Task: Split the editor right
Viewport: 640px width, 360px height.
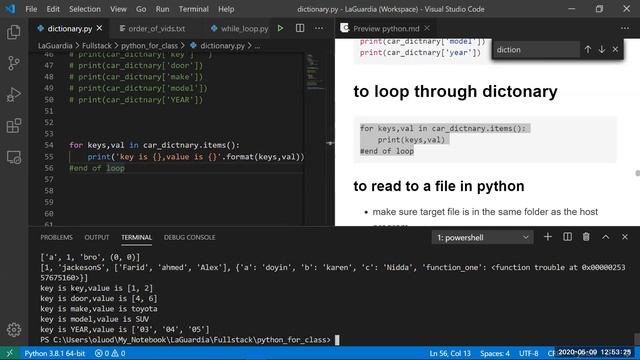Action: tap(300, 28)
